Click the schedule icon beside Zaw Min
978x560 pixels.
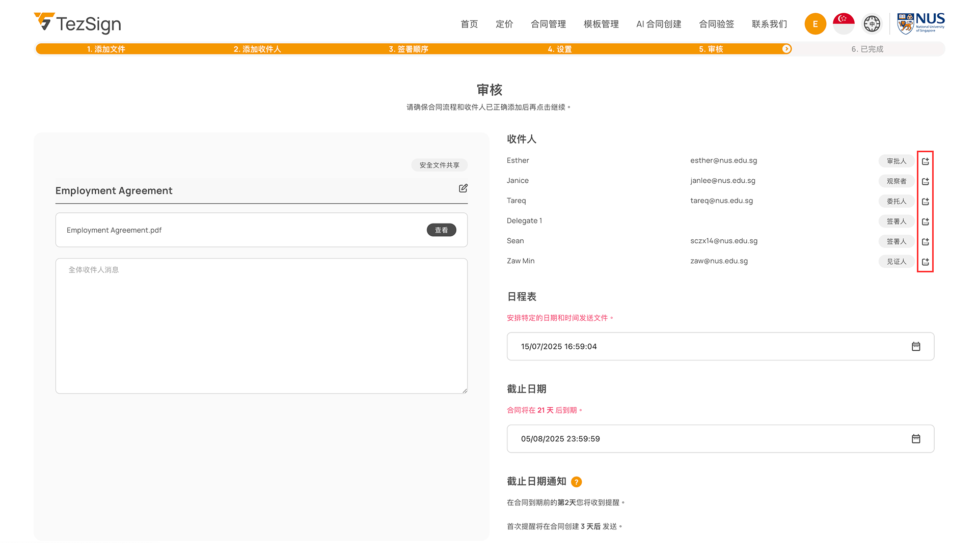[925, 262]
